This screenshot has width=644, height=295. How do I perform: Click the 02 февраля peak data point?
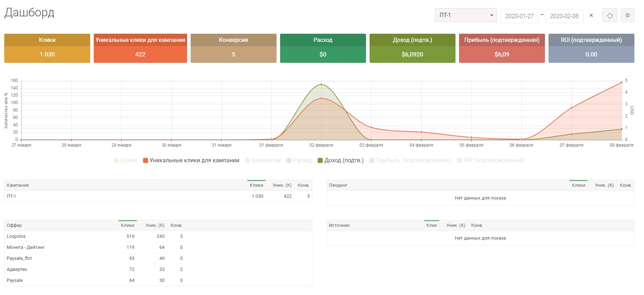pyautogui.click(x=321, y=84)
